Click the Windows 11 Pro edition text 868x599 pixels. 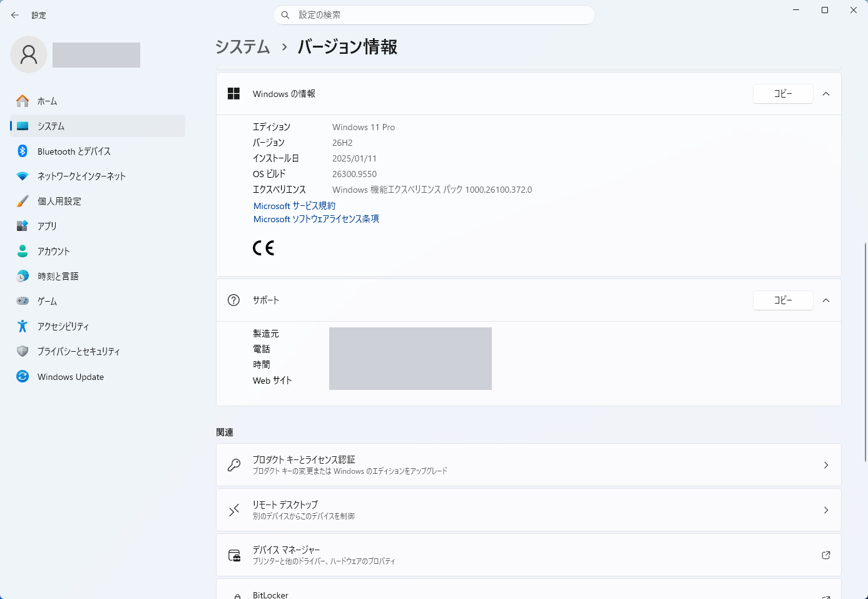tap(364, 127)
